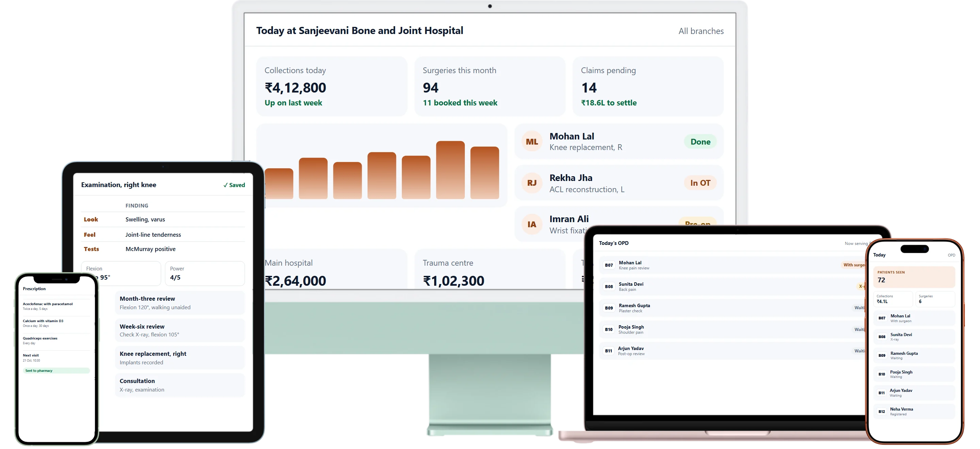The height and width of the screenshot is (449, 980).
Task: Click the In OT status on Rekha Jha
Action: point(700,183)
